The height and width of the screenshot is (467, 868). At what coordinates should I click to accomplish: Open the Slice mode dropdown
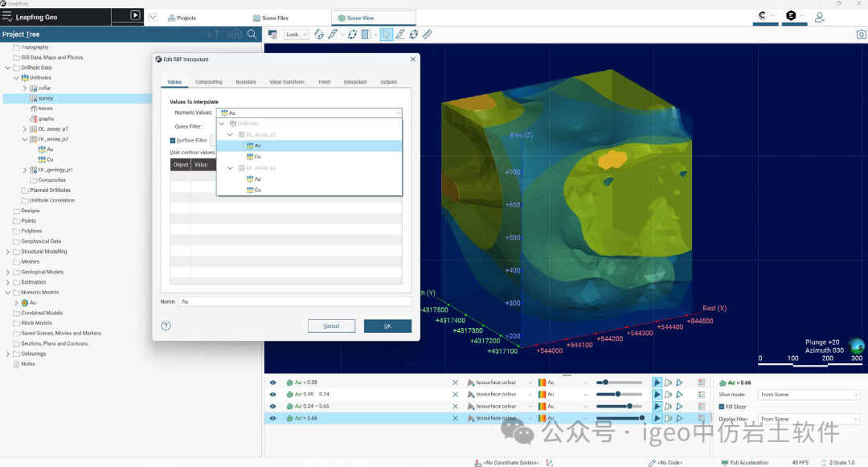coord(809,395)
